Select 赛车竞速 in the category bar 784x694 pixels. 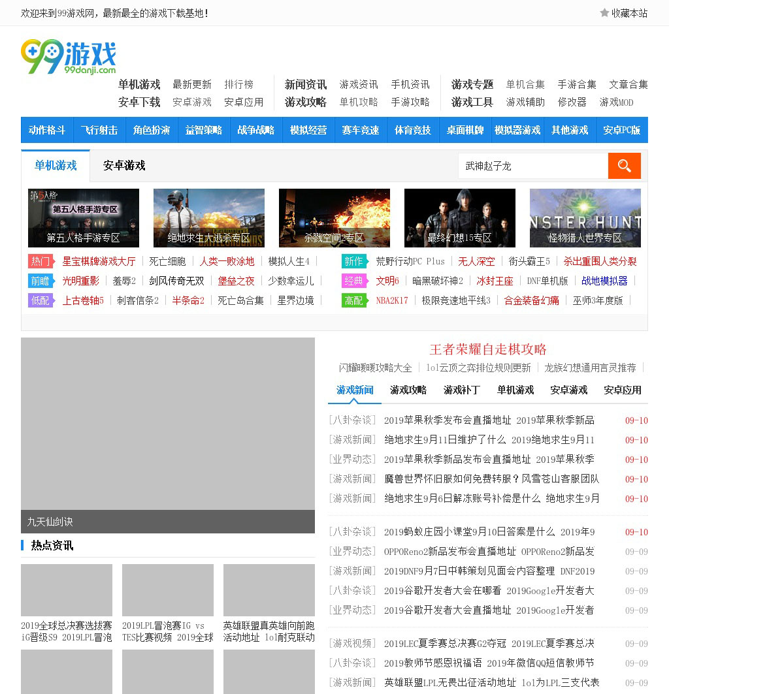click(361, 130)
